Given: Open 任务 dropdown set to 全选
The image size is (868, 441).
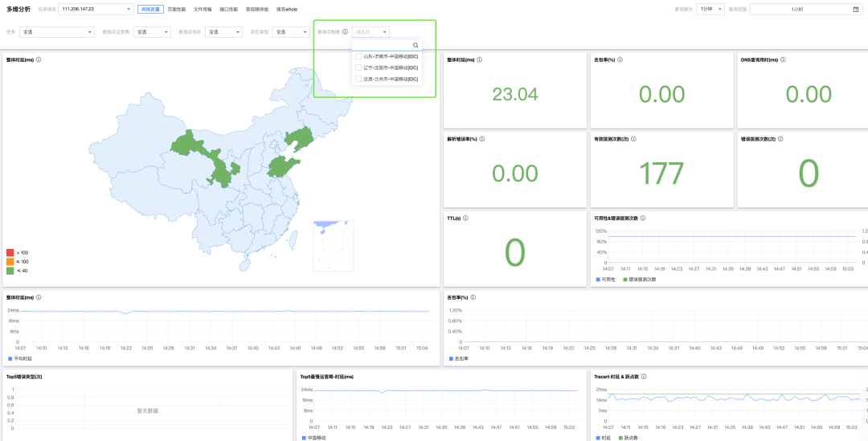Looking at the screenshot, I should click(56, 32).
